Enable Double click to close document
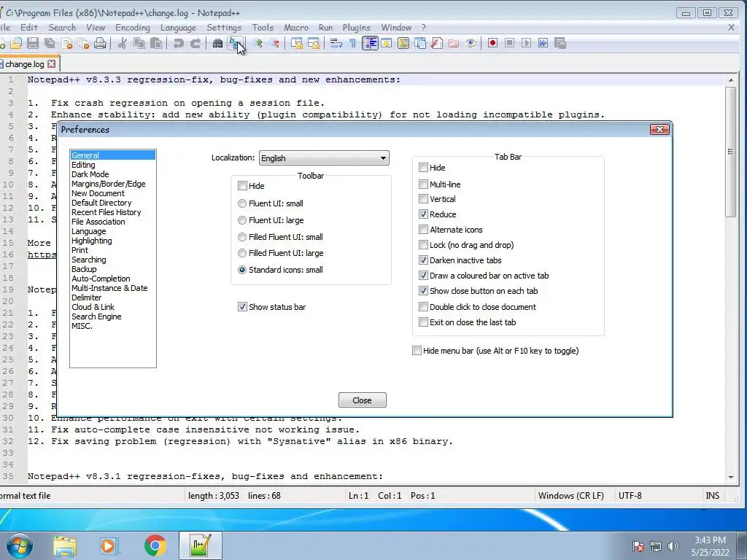Viewport: 747px width, 560px height. click(x=423, y=307)
